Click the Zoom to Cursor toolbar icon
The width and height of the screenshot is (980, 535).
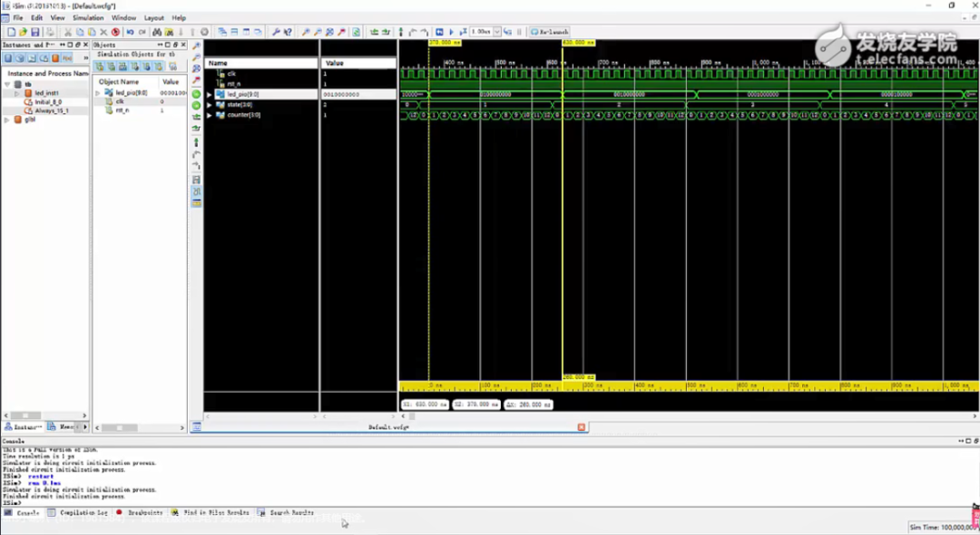click(x=341, y=32)
